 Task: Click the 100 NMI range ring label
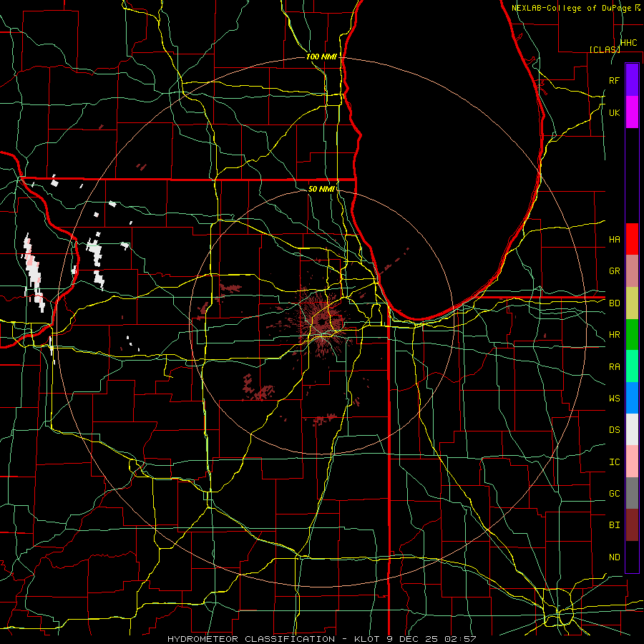coord(321,57)
